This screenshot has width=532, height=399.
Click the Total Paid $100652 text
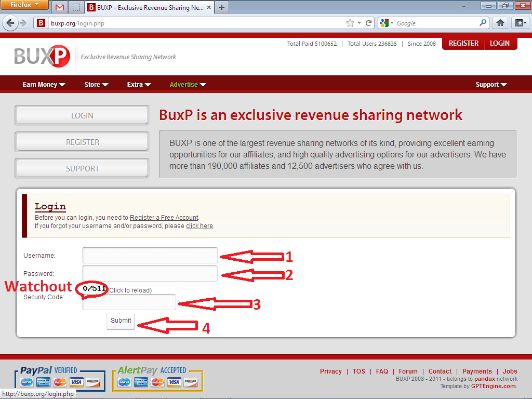click(312, 44)
